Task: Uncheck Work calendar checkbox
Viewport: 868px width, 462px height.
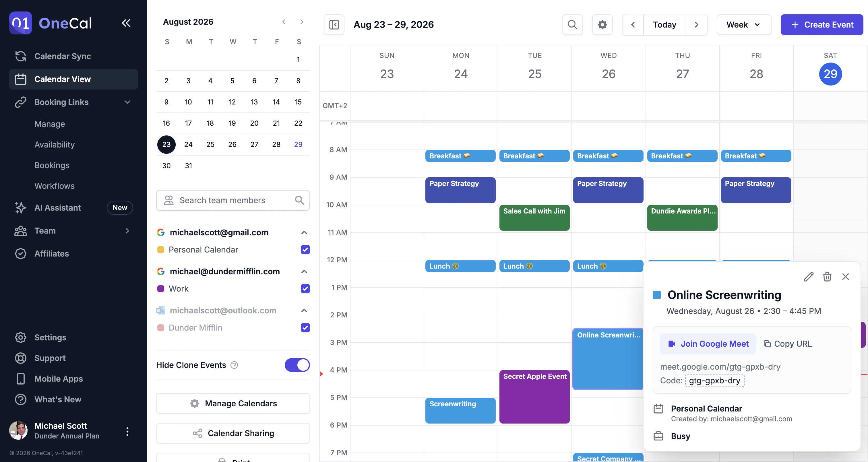Action: 305,289
